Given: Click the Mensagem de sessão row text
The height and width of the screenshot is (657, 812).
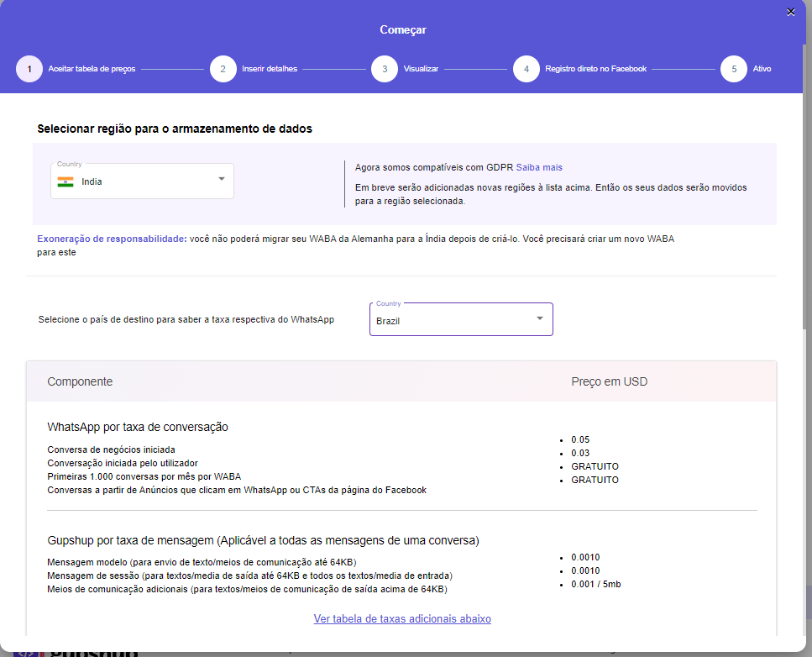Looking at the screenshot, I should (249, 576).
